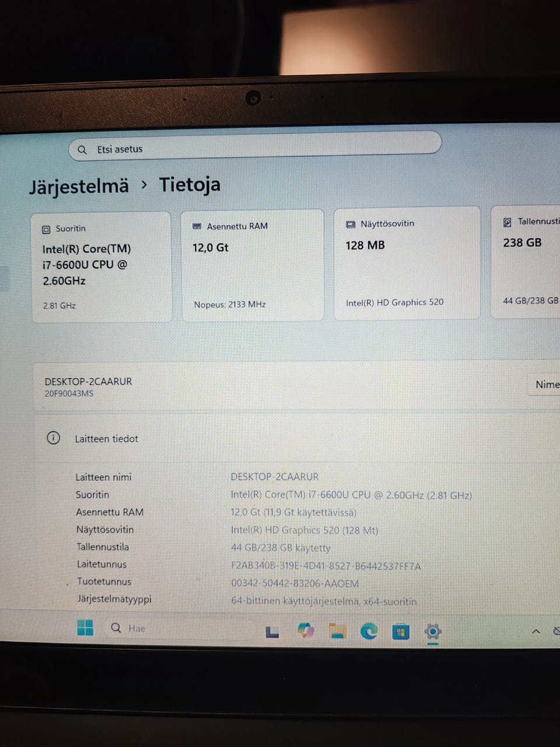Click the value 44 GB/238 GB käytetty
This screenshot has height=747, width=560.
281,548
